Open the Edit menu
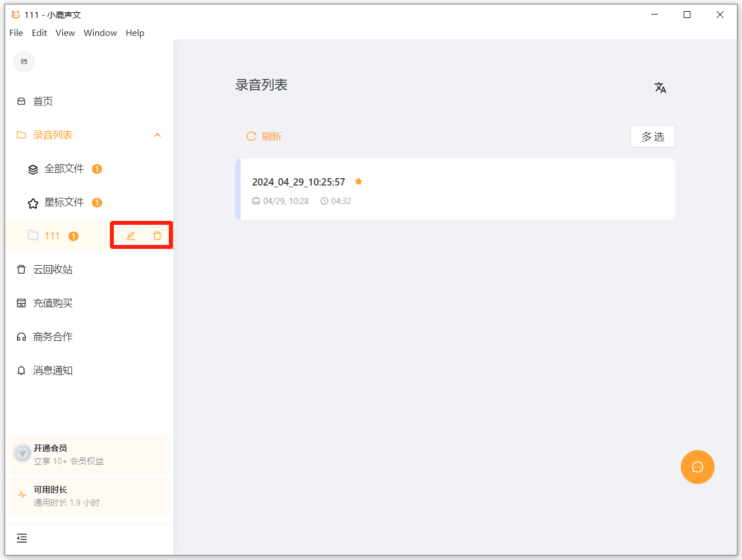This screenshot has width=742, height=560. (39, 33)
